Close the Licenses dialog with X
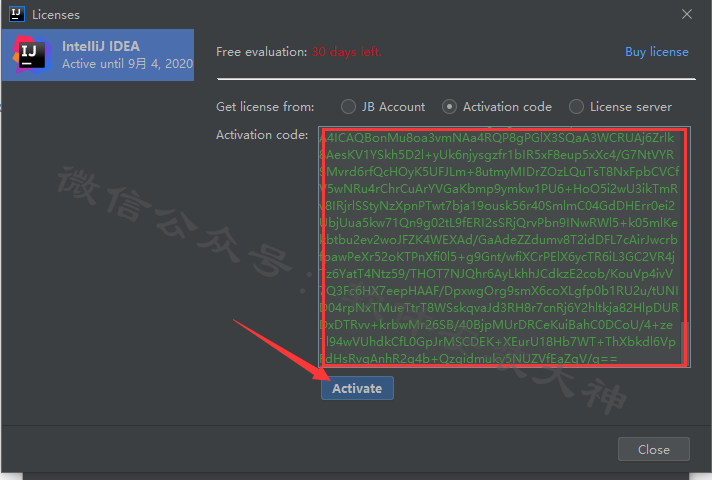713x481 pixels. (687, 14)
